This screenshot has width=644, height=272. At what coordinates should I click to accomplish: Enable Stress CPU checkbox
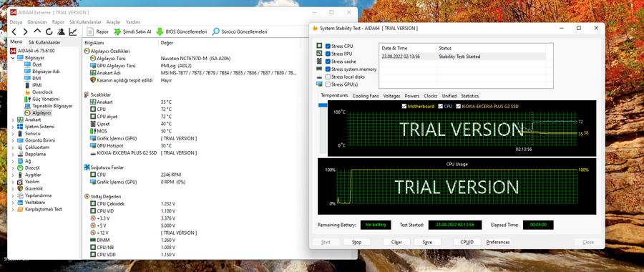pos(328,46)
